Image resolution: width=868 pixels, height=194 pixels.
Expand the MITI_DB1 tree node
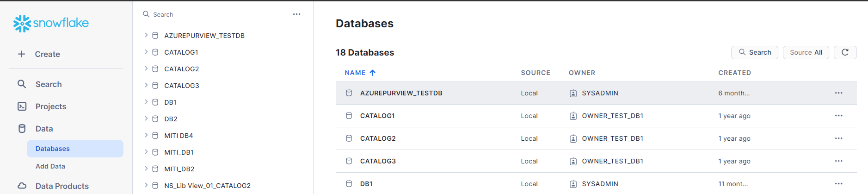[x=146, y=152]
